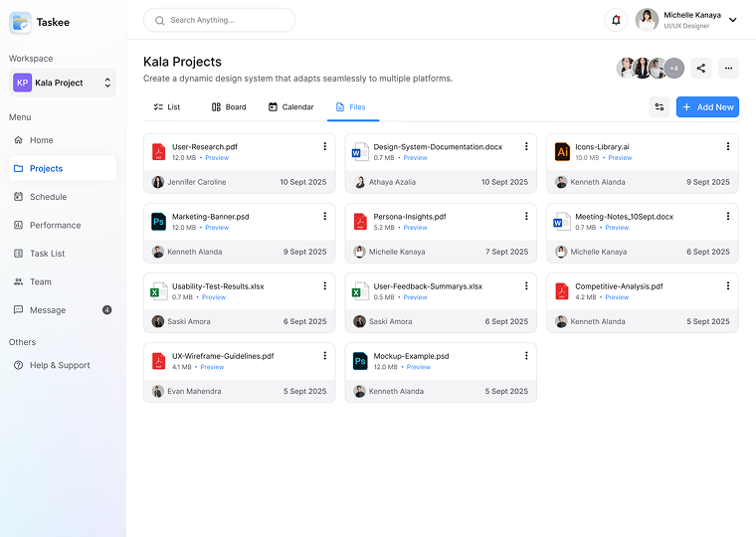Image resolution: width=756 pixels, height=537 pixels.
Task: Open kebab menu for Usability-Test-Results.xlsx
Action: pyautogui.click(x=325, y=285)
